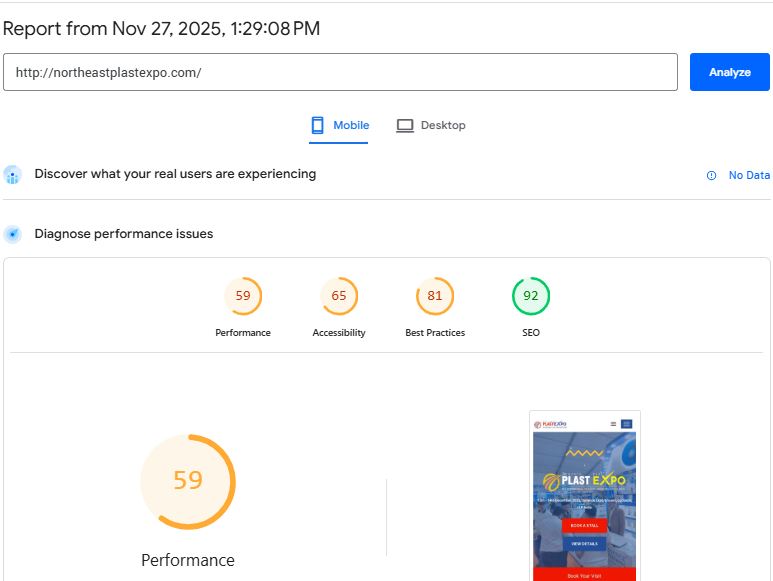
Task: Select the Desktop monitor icon
Action: coord(405,126)
